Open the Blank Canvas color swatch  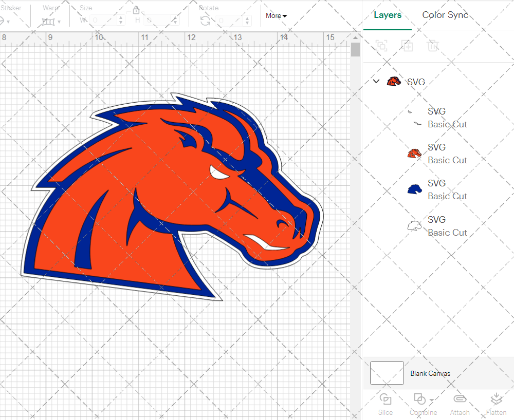[387, 373]
